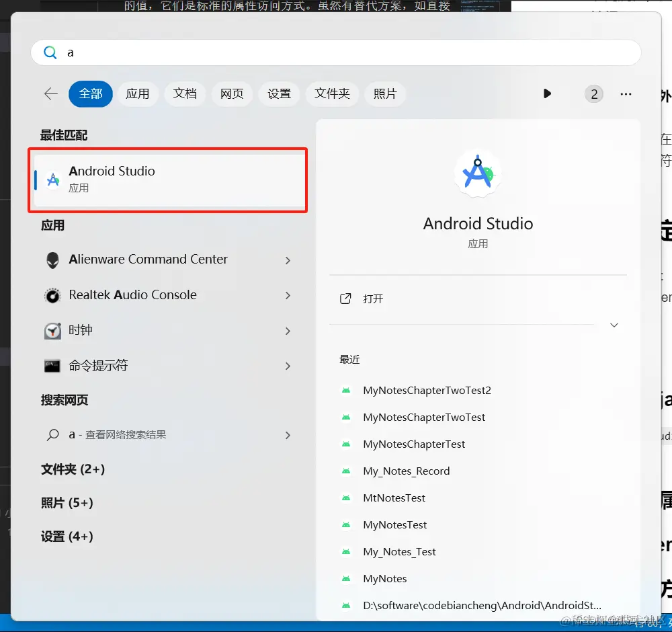Open the 设置 (4+) category
Image resolution: width=672 pixels, height=632 pixels.
coord(67,537)
